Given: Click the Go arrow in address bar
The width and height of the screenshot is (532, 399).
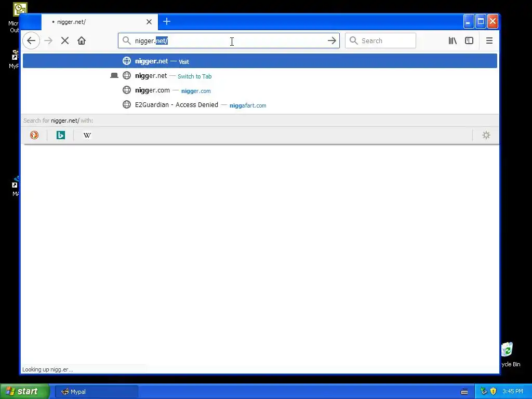Looking at the screenshot, I should 332,41.
